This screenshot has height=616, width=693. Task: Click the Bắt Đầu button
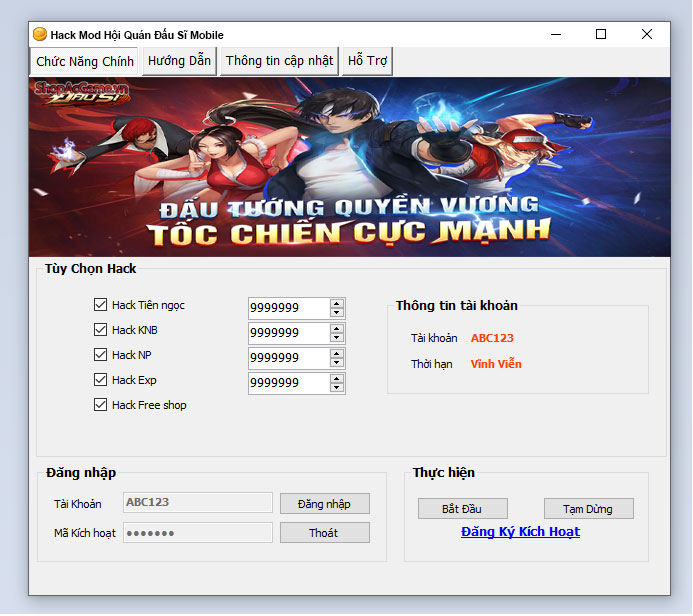(462, 509)
